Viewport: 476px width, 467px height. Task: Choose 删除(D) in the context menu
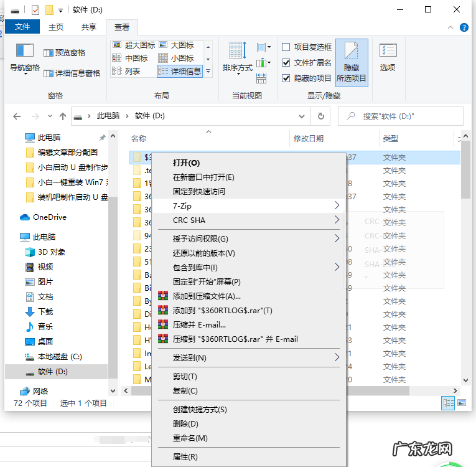pyautogui.click(x=249, y=423)
